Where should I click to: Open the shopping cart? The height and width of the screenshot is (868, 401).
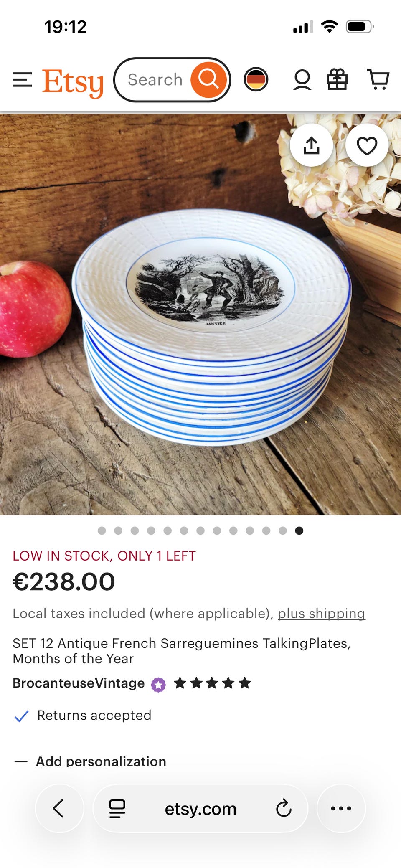(378, 79)
